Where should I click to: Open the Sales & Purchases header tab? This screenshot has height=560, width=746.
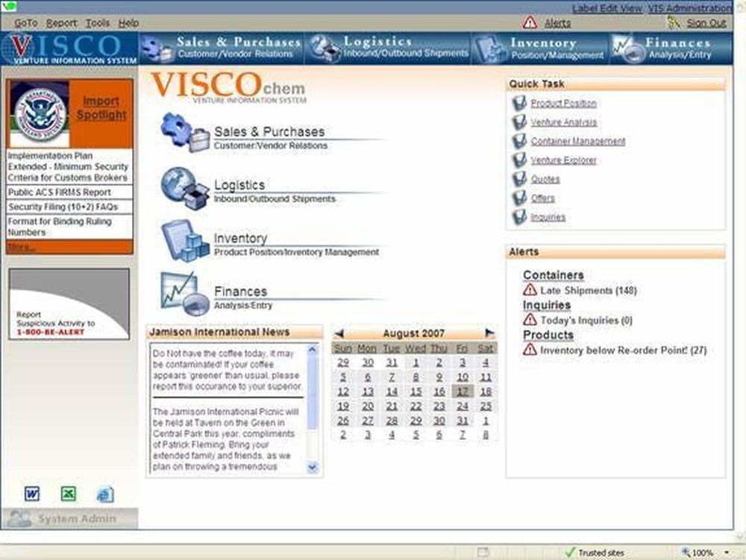click(x=222, y=48)
